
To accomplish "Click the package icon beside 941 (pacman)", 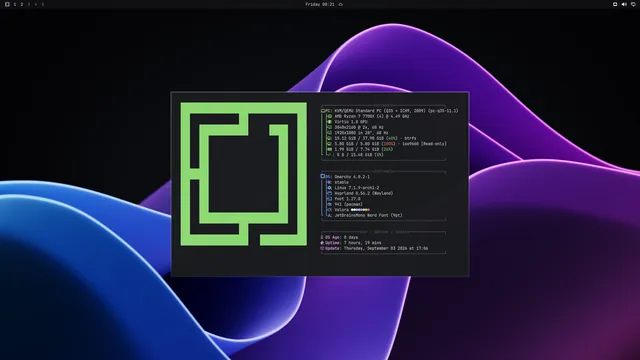I will pyautogui.click(x=329, y=204).
